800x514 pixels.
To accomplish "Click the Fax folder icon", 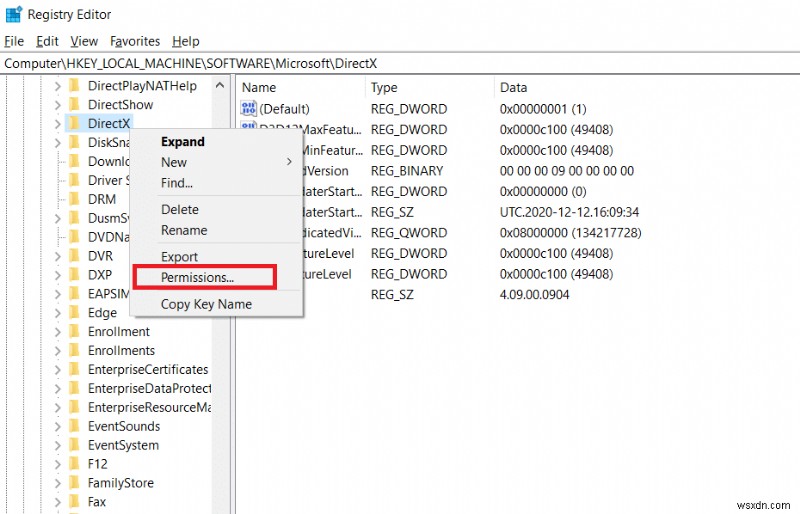I will [x=74, y=501].
